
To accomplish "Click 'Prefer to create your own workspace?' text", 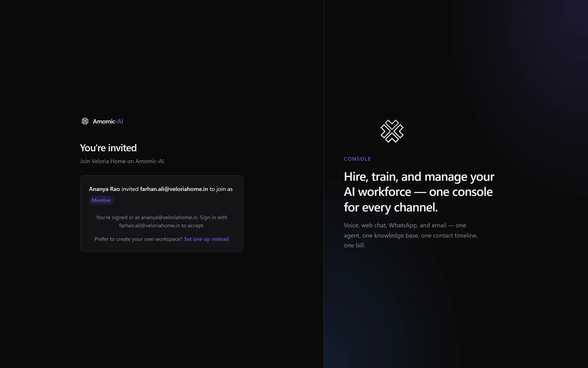I will tap(138, 239).
